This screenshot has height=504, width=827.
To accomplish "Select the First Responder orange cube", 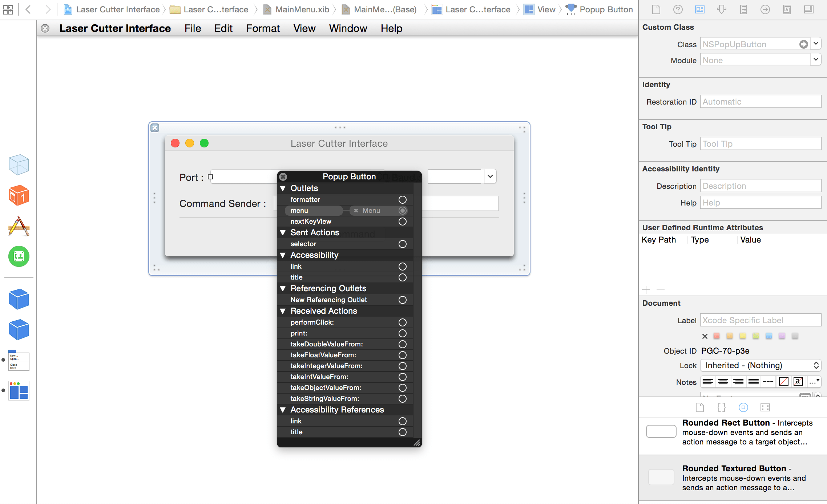I will tap(19, 195).
